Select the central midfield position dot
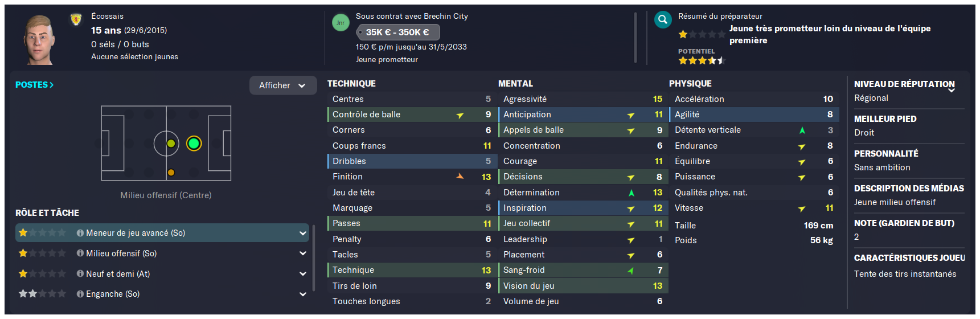The width and height of the screenshot is (980, 319). point(171,144)
